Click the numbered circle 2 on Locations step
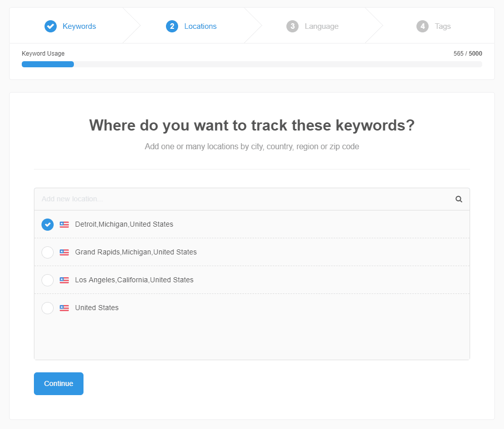 (x=172, y=26)
